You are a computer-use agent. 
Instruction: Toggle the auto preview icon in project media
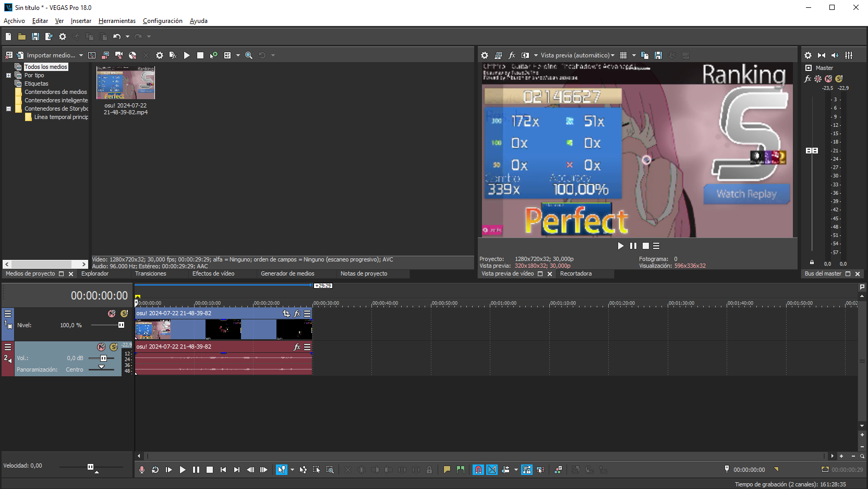tap(214, 55)
